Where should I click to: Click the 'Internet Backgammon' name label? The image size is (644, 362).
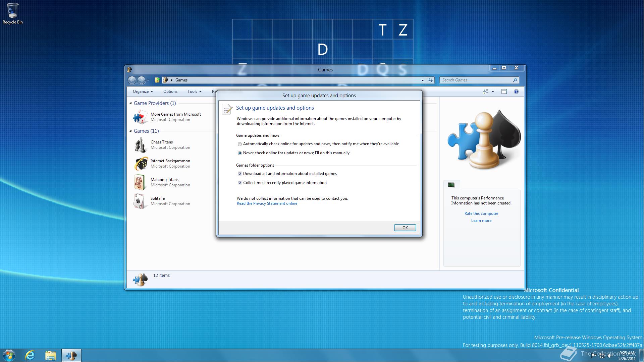pyautogui.click(x=170, y=161)
